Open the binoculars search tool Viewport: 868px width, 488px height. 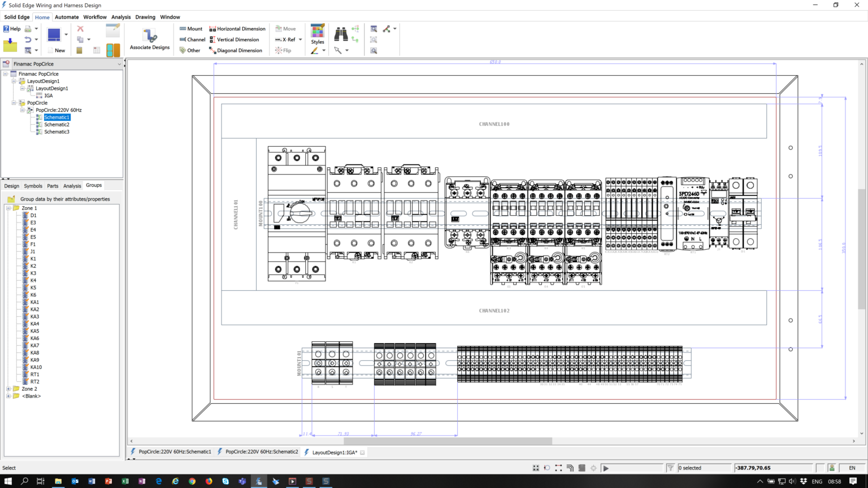click(x=340, y=34)
